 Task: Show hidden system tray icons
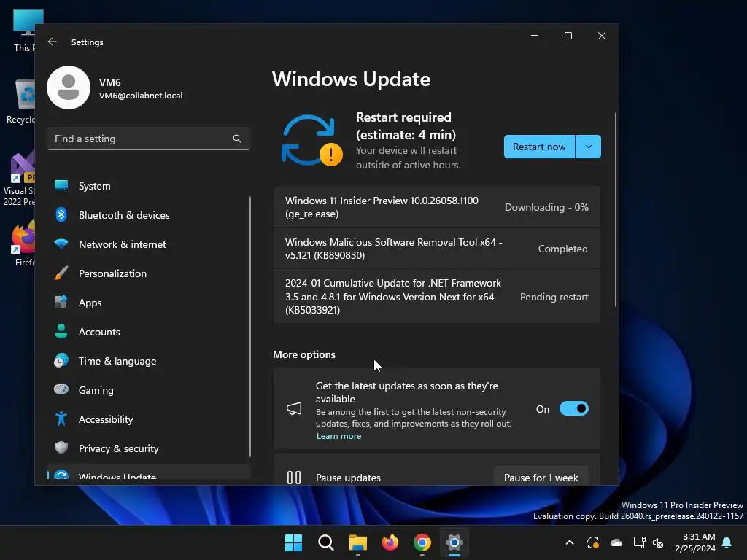click(x=569, y=542)
